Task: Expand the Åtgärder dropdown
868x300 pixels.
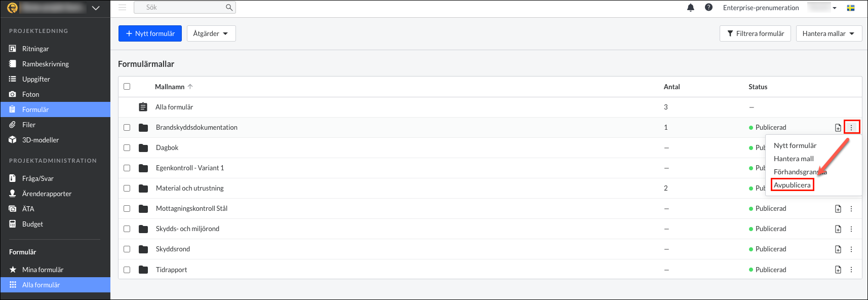Action: pos(211,33)
